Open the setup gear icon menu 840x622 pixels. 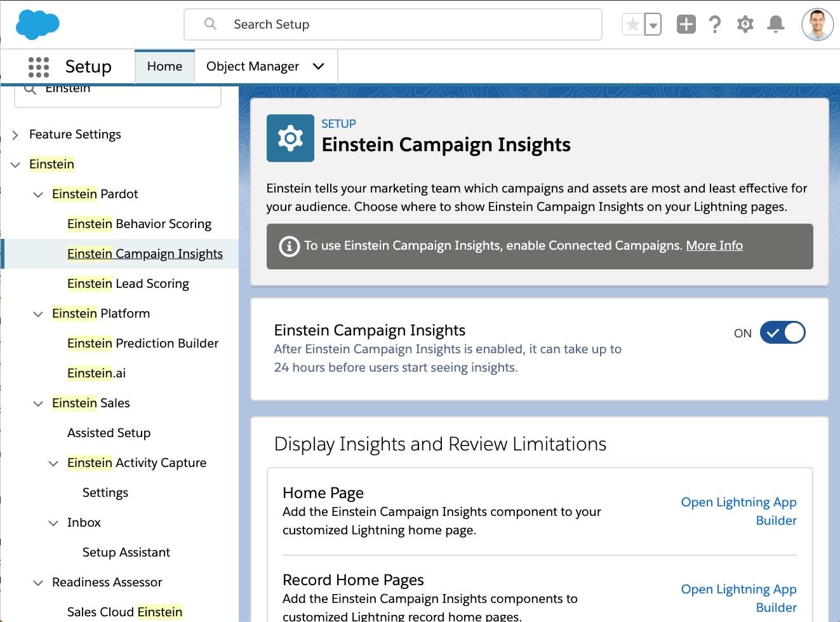pos(745,25)
